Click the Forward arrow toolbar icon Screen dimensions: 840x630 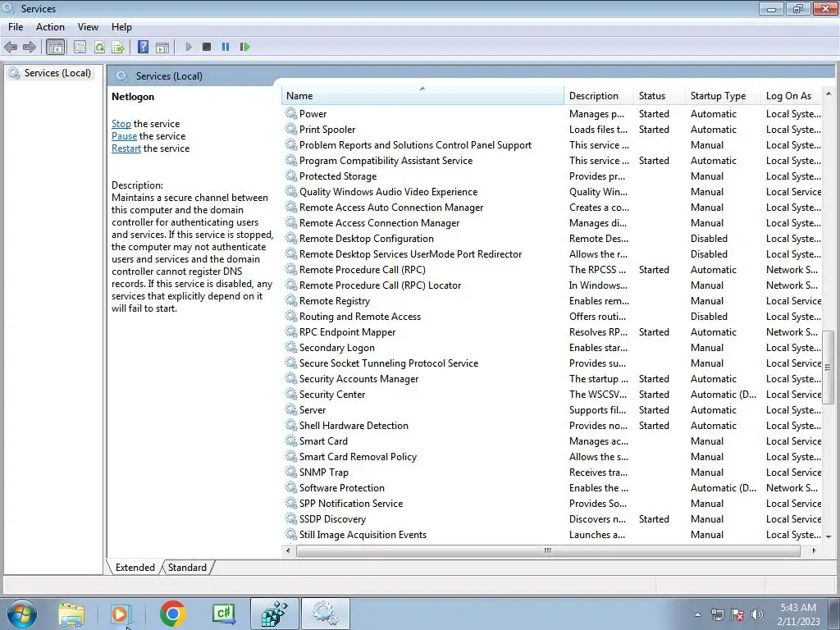(x=30, y=47)
